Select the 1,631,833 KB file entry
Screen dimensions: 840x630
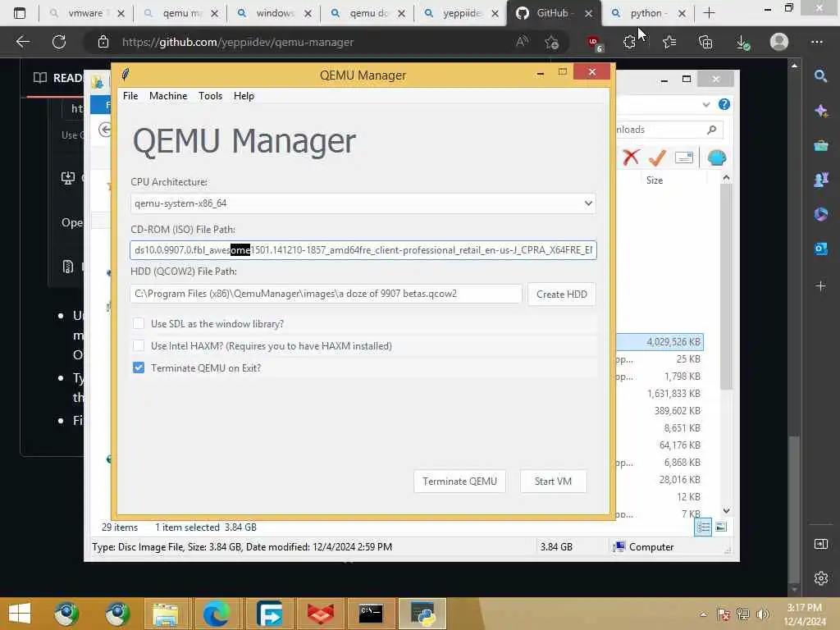(x=673, y=394)
